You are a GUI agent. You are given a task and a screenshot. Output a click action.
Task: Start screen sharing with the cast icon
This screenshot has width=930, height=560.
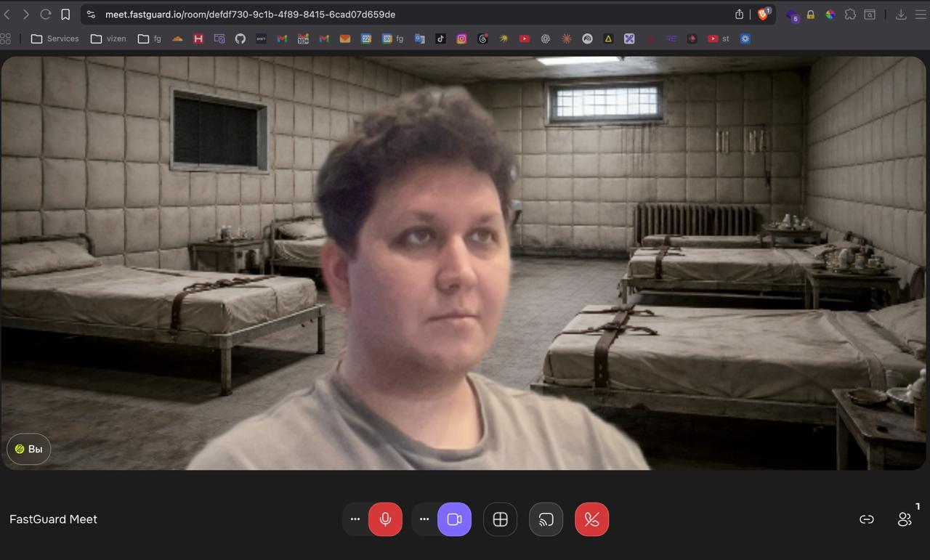pyautogui.click(x=546, y=519)
